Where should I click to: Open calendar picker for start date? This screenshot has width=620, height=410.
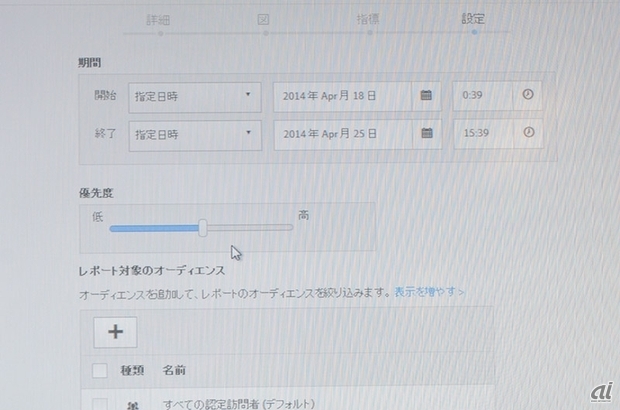tap(426, 95)
